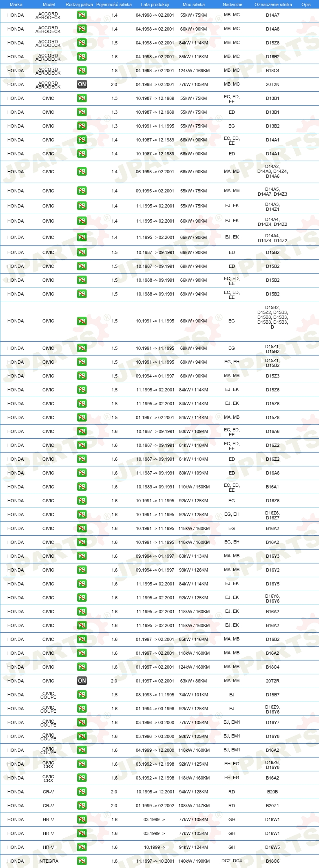
Task: Select the engine code '20T2R' cell
Action: [272, 681]
